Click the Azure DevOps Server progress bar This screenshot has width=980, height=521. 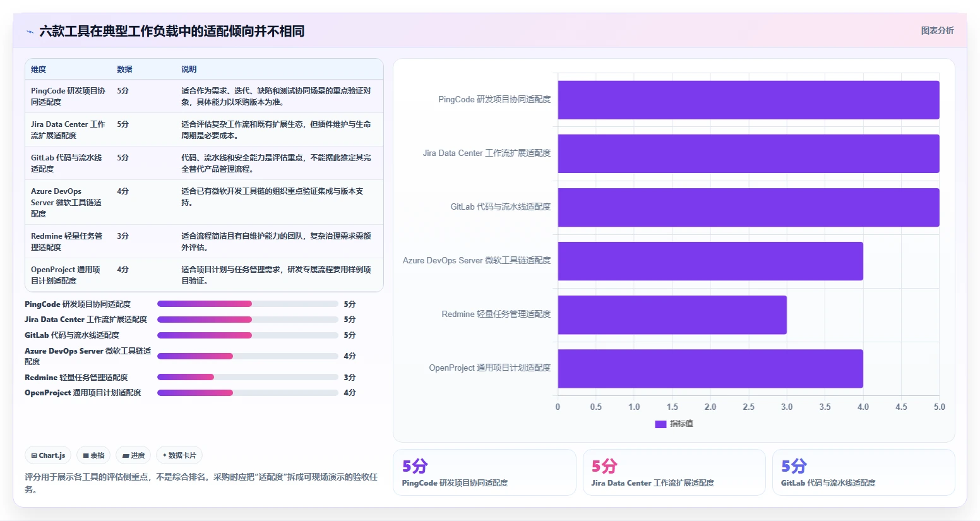(x=248, y=356)
